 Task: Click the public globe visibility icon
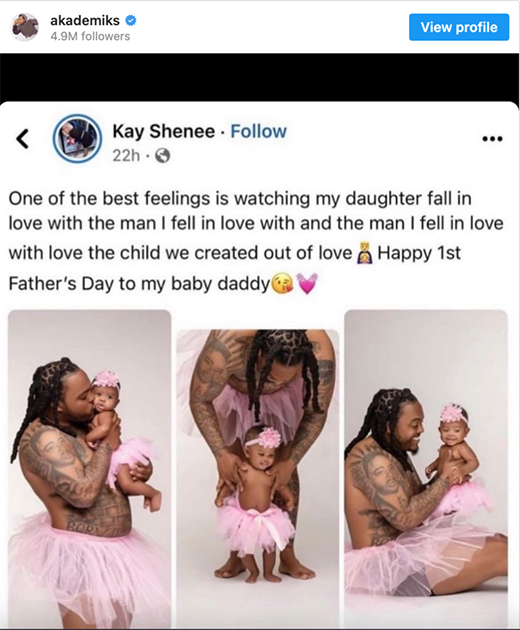point(162,155)
